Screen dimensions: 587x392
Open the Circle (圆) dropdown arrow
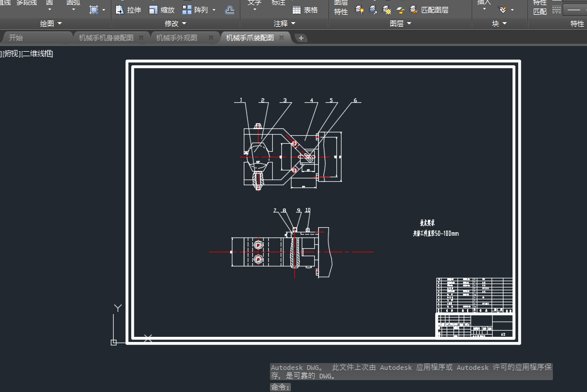pyautogui.click(x=49, y=10)
